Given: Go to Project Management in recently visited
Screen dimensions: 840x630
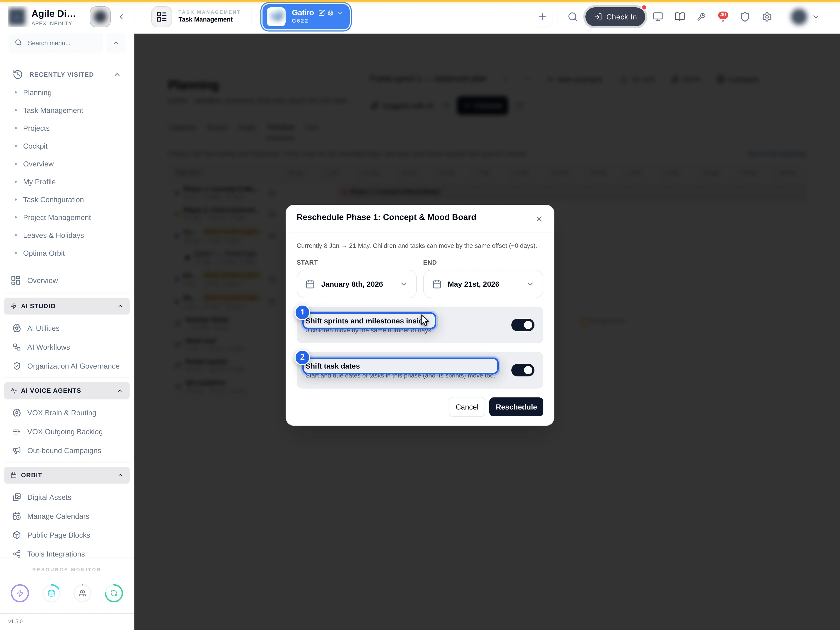Looking at the screenshot, I should [x=57, y=218].
